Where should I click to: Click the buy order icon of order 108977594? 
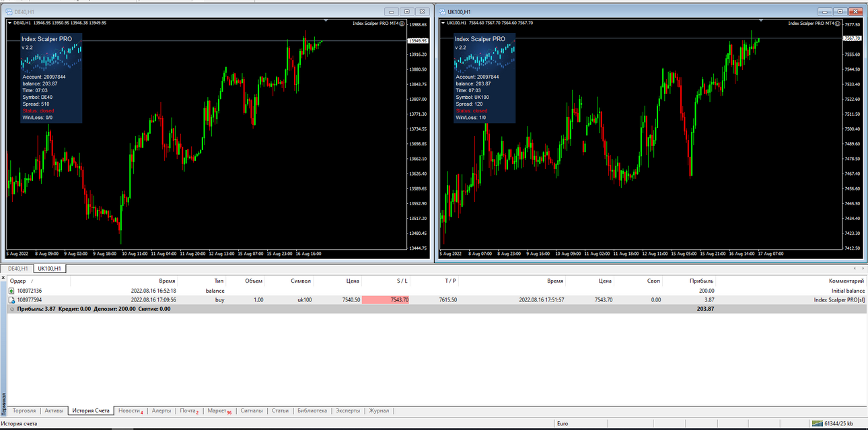[12, 300]
